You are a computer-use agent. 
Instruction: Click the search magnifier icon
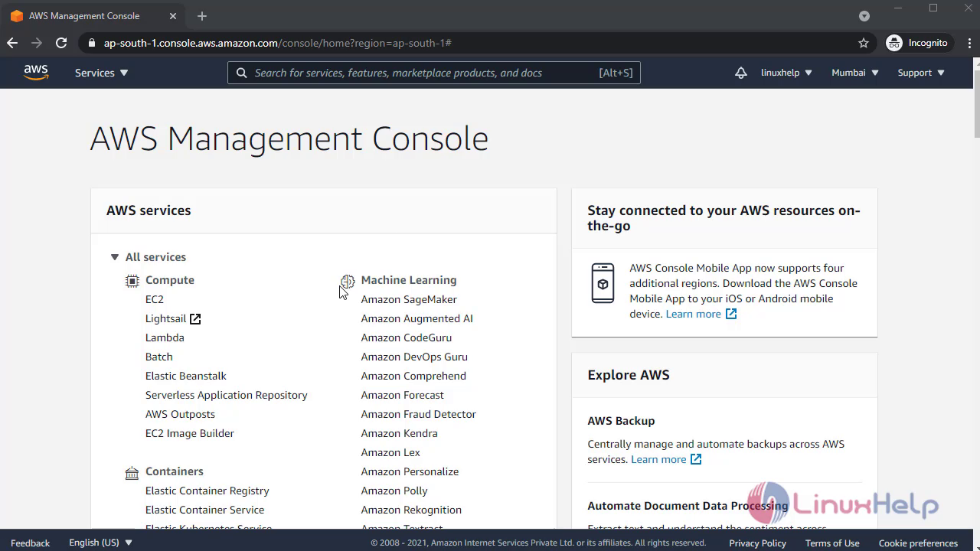pos(241,73)
